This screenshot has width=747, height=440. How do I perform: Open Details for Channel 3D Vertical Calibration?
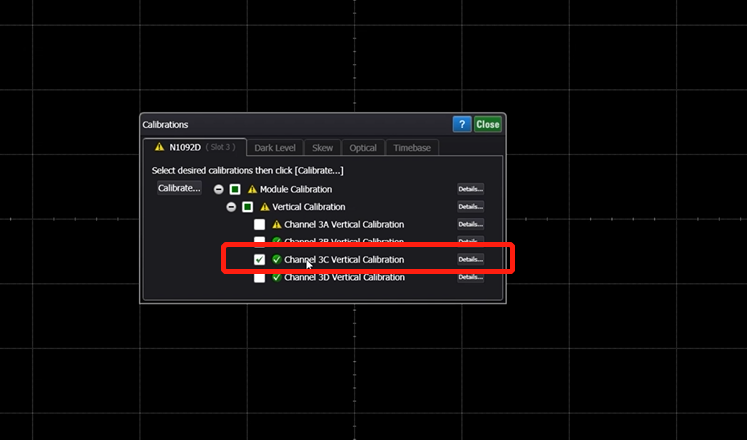coord(471,277)
